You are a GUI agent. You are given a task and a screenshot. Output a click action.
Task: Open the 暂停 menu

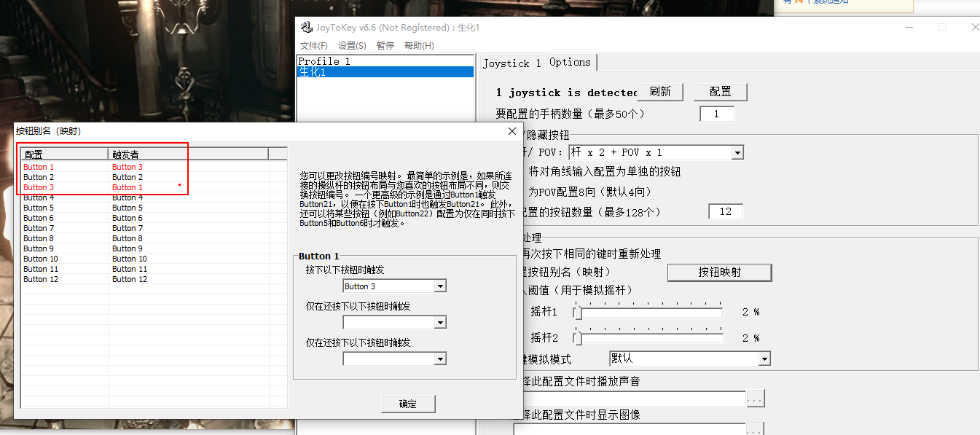tap(385, 45)
